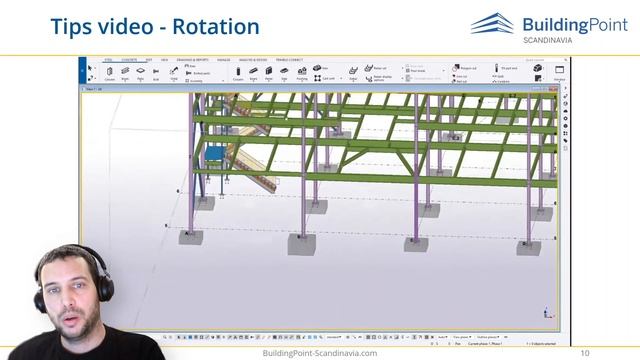Open the STEEL ribbon tab
Viewport: 640px width, 360px height.
pos(108,60)
